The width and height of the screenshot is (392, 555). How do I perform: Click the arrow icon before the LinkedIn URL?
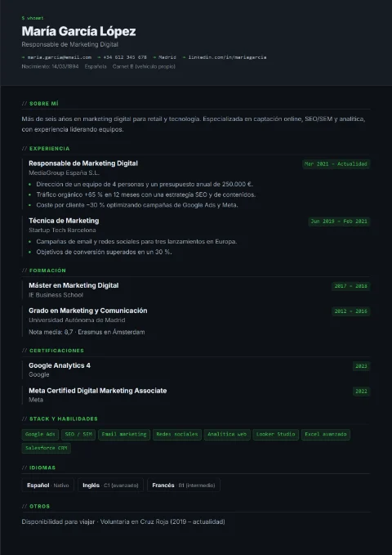tap(184, 57)
